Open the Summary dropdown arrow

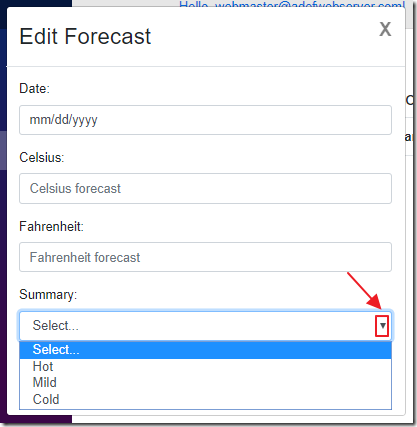382,325
